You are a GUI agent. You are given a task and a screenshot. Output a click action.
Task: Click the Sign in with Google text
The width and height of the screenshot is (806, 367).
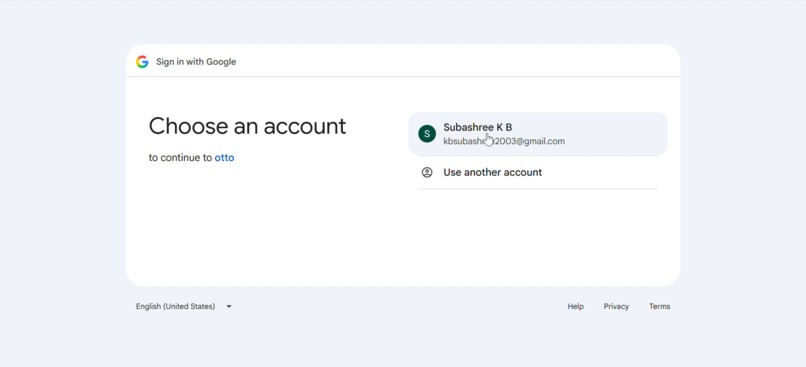tap(196, 62)
